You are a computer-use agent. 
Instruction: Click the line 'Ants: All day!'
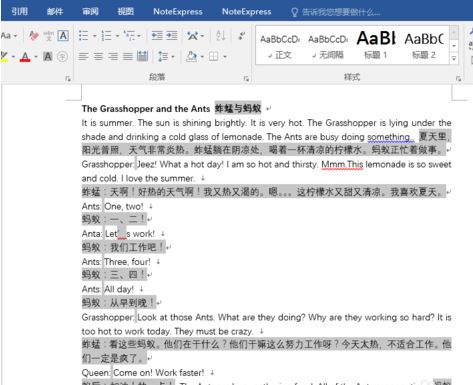(x=108, y=289)
